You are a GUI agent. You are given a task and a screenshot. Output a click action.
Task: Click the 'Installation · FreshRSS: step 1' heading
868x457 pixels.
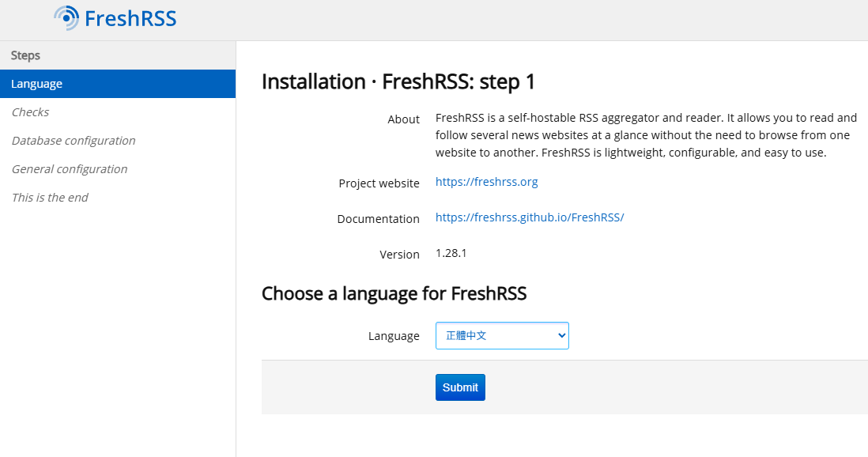398,81
